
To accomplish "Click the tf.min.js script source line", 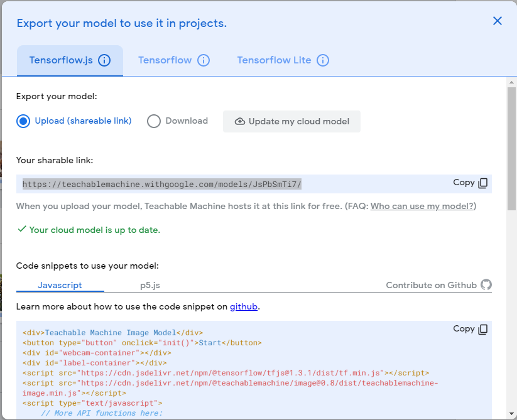I will (x=226, y=373).
